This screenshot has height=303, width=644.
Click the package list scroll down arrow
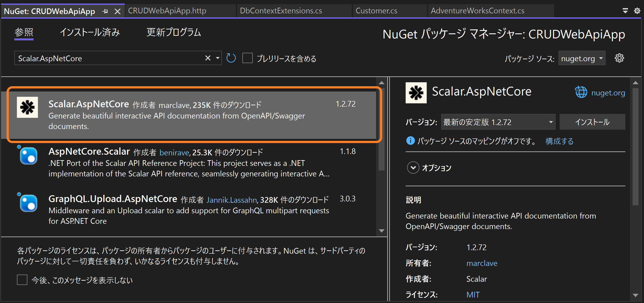(x=382, y=231)
